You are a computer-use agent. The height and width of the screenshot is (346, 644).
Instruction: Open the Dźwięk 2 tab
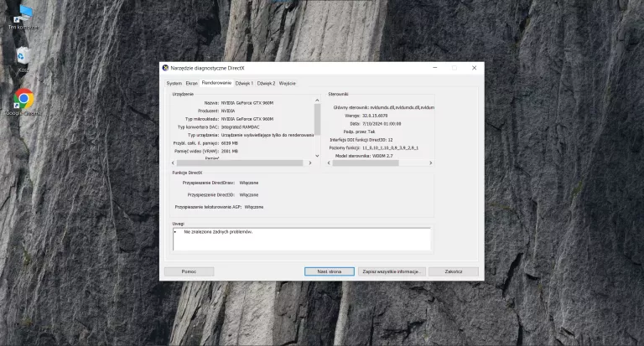(266, 84)
